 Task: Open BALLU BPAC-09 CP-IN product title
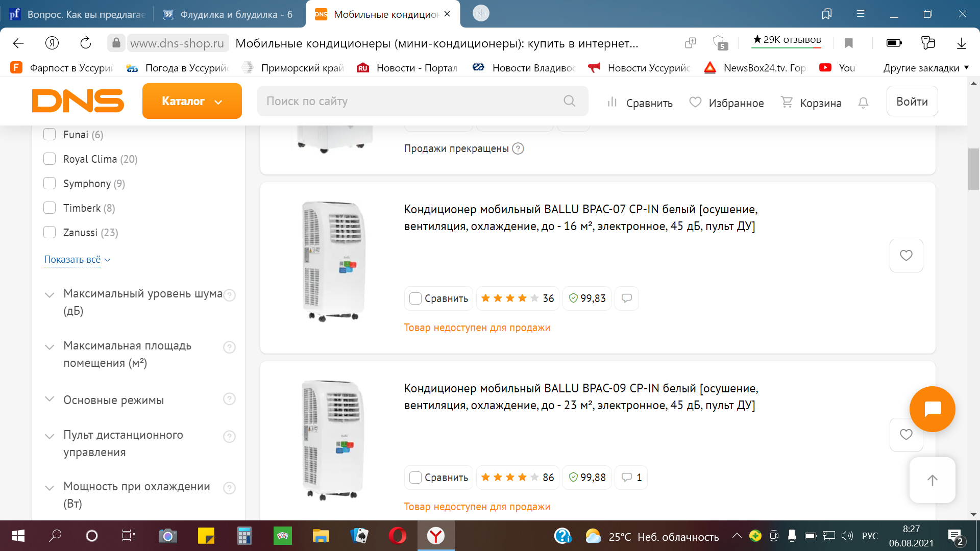click(x=581, y=396)
